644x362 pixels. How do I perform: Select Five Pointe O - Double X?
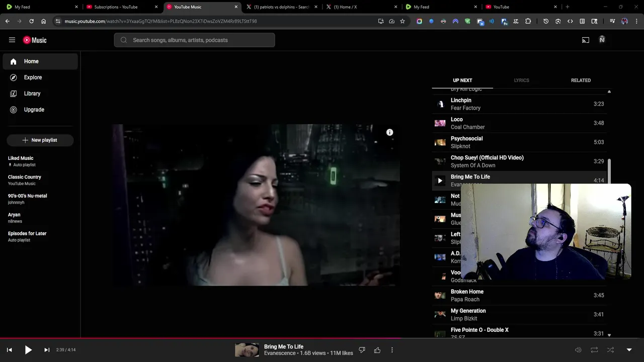519,332
